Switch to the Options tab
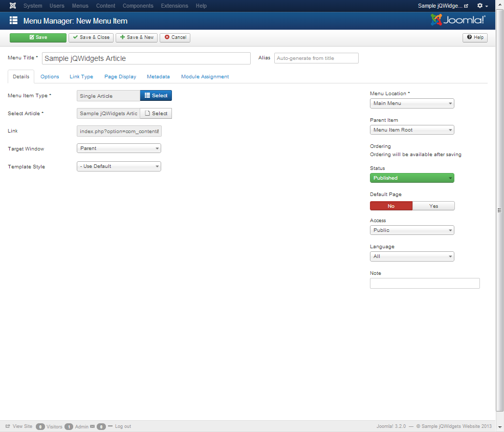The height and width of the screenshot is (432, 504). pos(50,77)
